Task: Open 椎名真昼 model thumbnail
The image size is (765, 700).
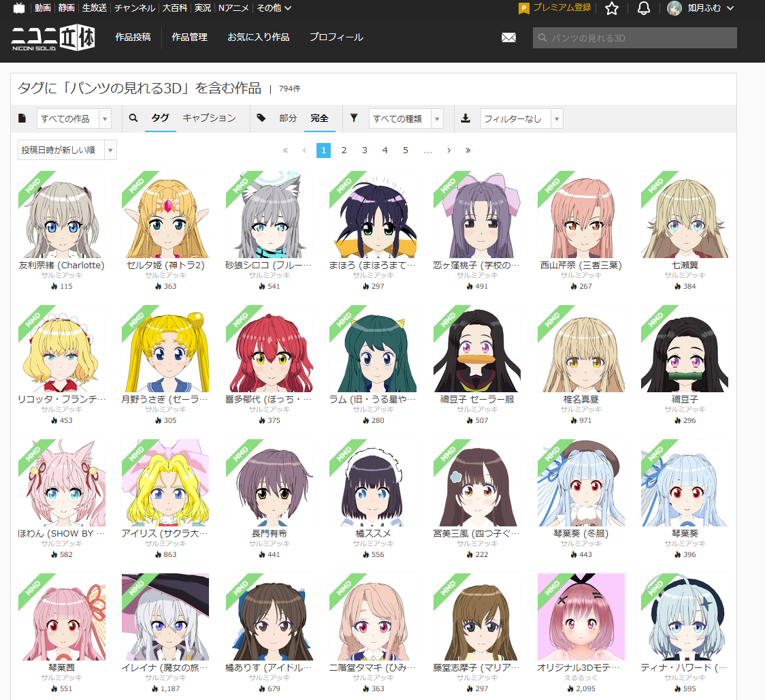Action: pos(581,349)
